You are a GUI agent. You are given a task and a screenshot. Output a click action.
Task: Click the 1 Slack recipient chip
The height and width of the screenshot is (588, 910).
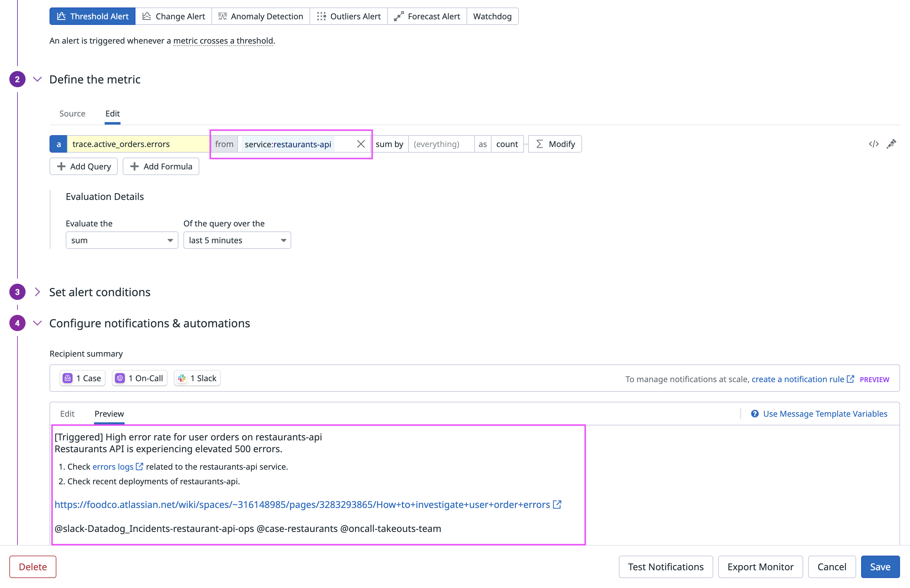coord(197,378)
